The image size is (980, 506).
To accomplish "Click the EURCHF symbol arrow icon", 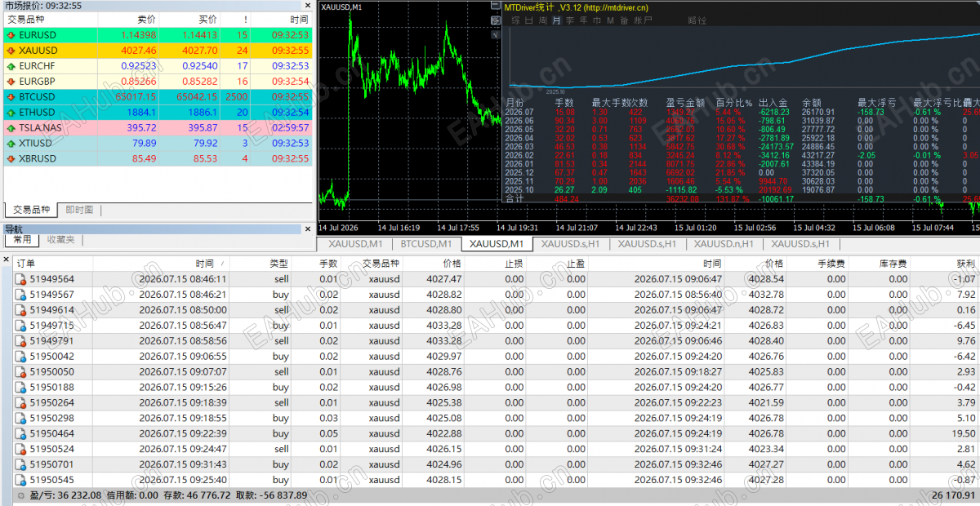I will pyautogui.click(x=11, y=66).
